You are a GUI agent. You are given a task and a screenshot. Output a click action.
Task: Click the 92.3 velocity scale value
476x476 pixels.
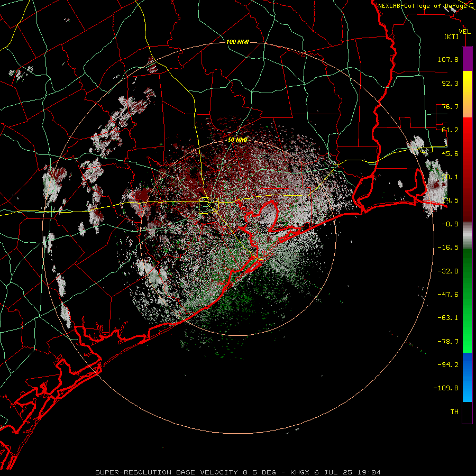coord(450,83)
